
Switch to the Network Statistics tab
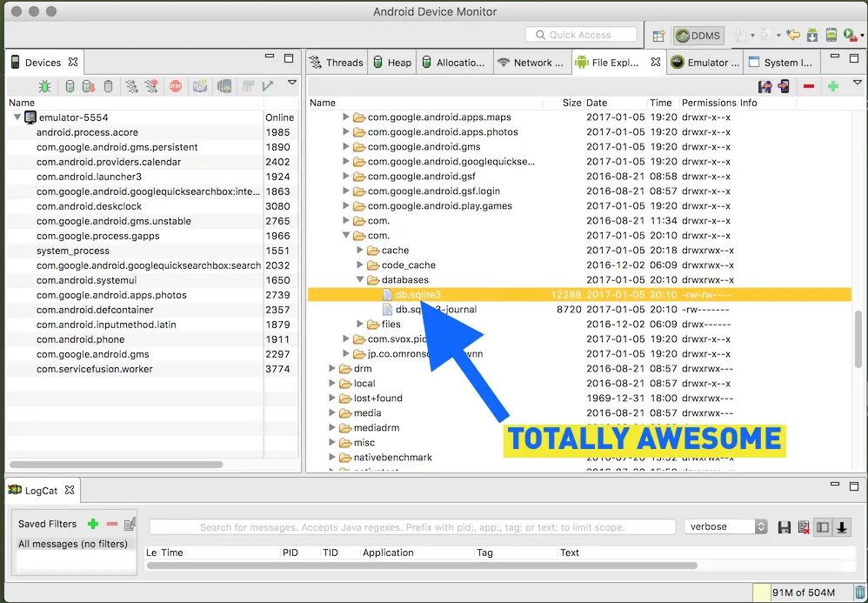(531, 63)
